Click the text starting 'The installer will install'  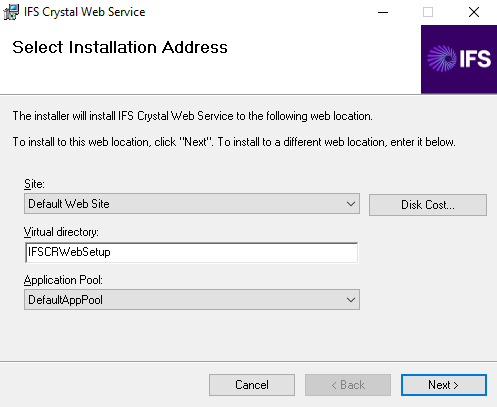point(193,116)
